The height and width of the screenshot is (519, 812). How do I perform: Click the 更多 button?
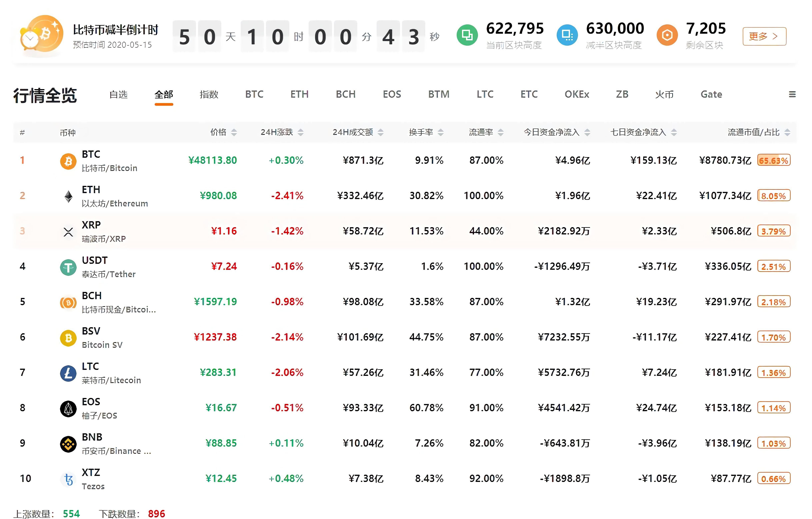pos(764,36)
